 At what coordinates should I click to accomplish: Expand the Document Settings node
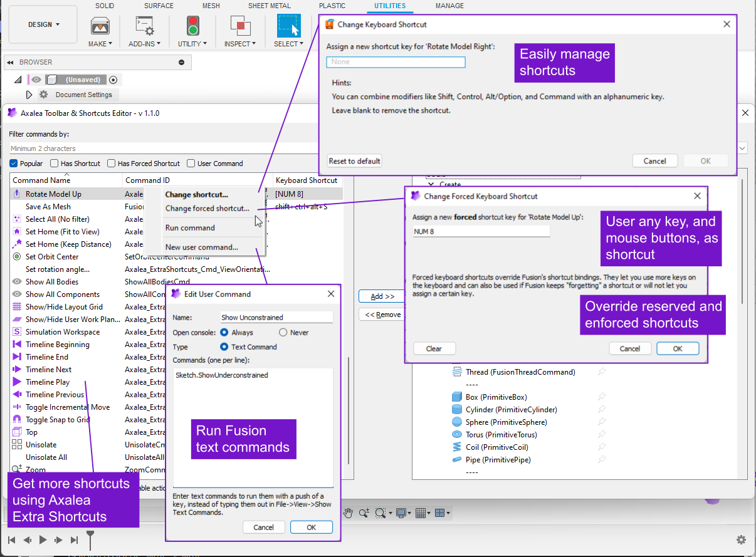(29, 95)
